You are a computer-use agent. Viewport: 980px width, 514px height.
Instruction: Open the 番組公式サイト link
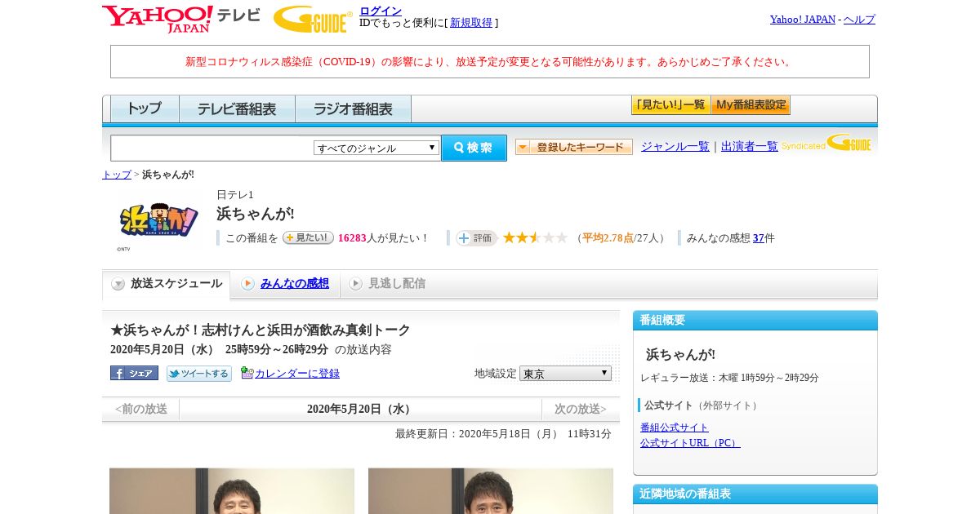click(675, 428)
